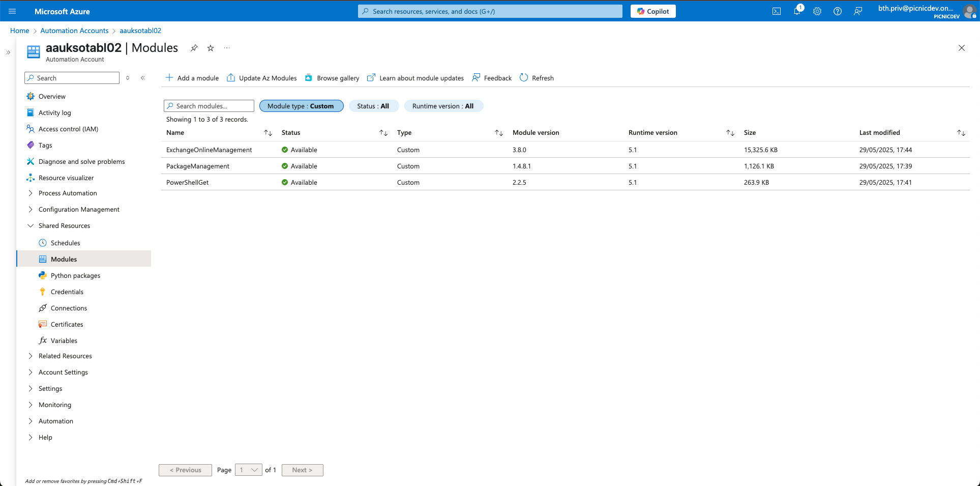This screenshot has width=980, height=486.
Task: Open the Azure portal hamburger menu
Action: [12, 11]
